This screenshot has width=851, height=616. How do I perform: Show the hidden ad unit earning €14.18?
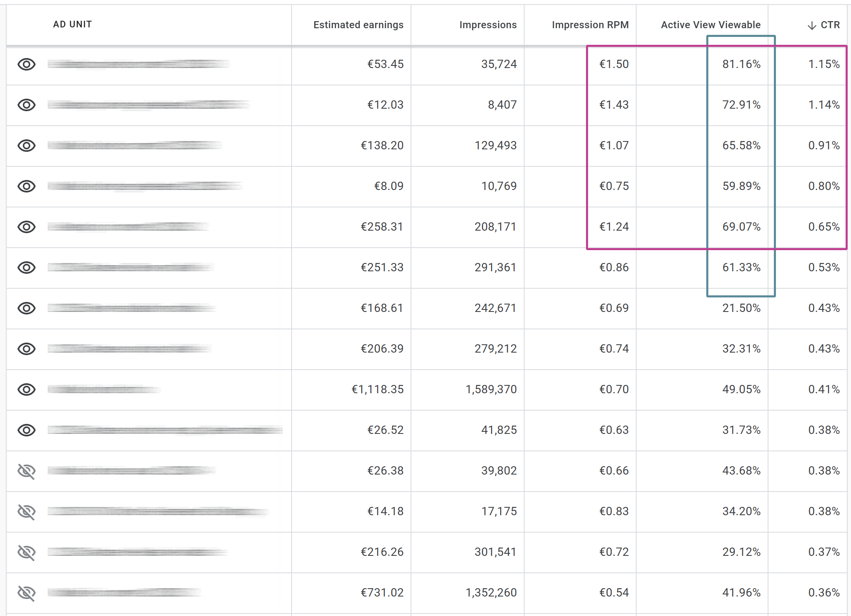(27, 511)
